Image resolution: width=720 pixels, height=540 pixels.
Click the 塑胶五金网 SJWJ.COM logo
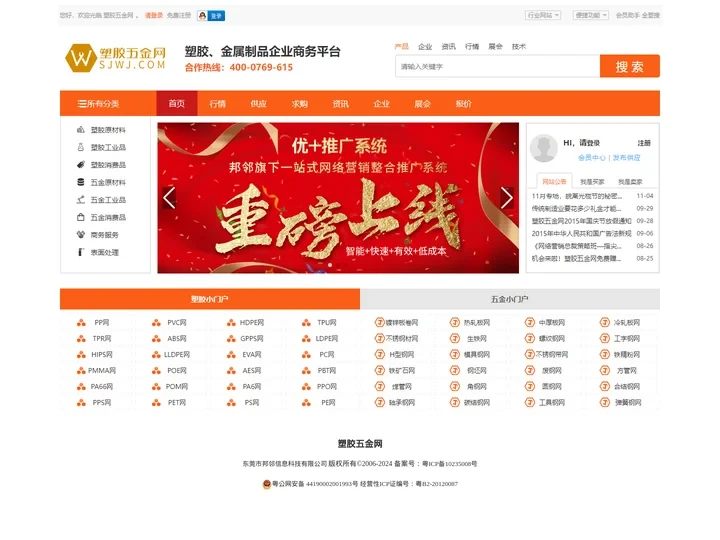115,58
